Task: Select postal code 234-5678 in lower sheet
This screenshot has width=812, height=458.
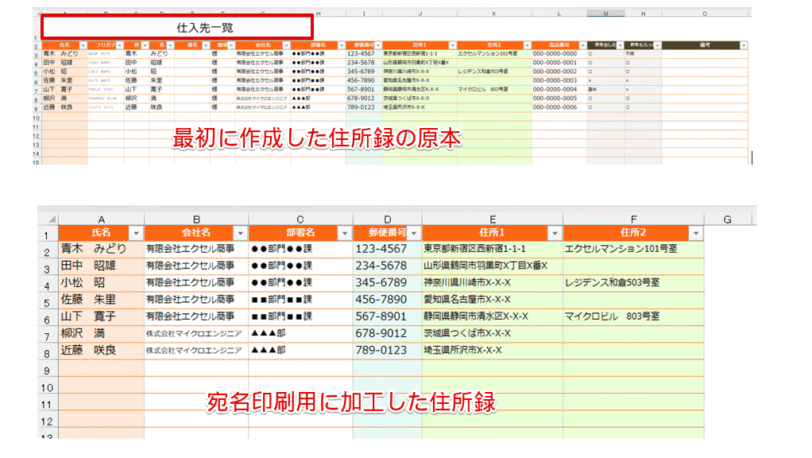Action: [x=387, y=266]
